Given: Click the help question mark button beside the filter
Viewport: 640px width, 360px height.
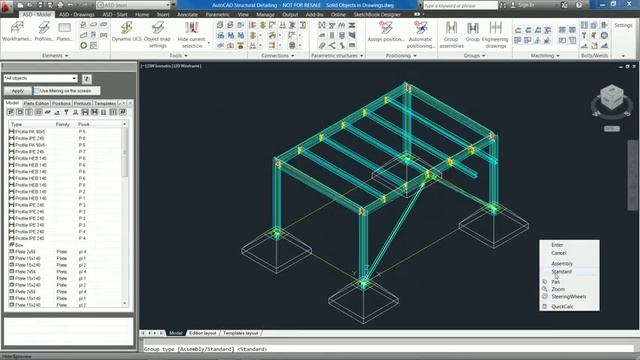Looking at the screenshot, I should pyautogui.click(x=87, y=79).
